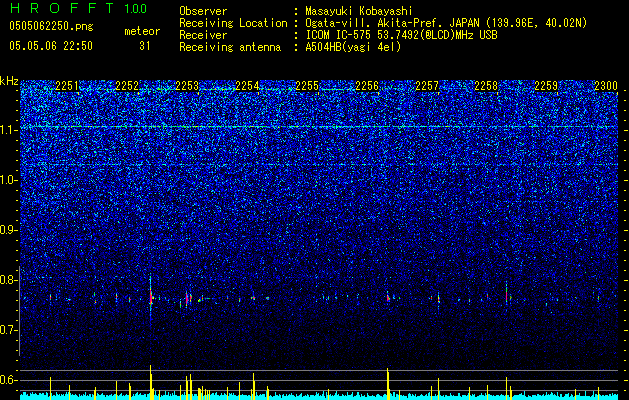Click the time marker 2256

[x=367, y=86]
